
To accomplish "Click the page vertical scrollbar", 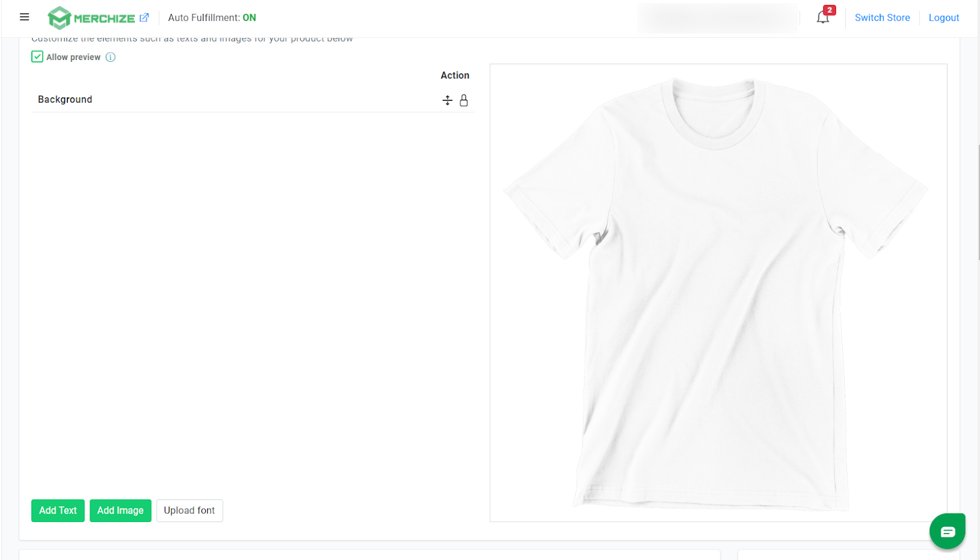I will coord(978,202).
